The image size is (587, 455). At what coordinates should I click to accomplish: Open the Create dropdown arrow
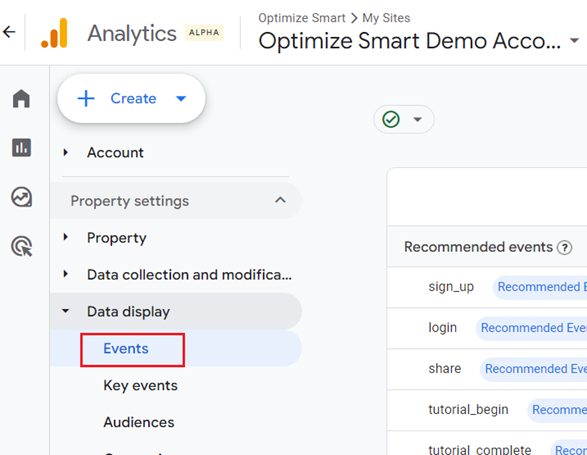181,98
